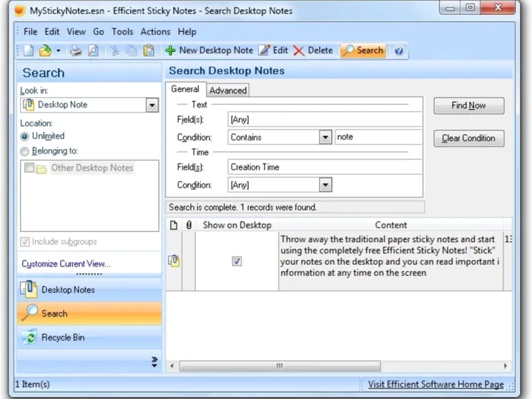The height and width of the screenshot is (399, 532).
Task: Click the Print Preview icon
Action: pos(93,51)
